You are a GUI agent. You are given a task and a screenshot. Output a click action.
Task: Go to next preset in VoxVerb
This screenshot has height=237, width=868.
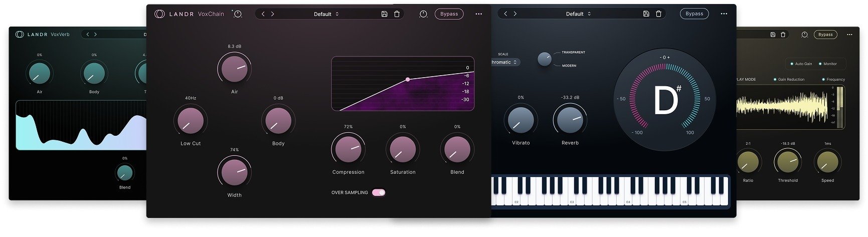(x=95, y=35)
